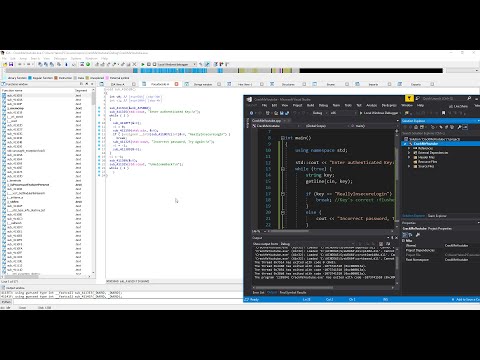The image size is (480, 360).
Task: Run with Local Windows Debugger button
Action: [379, 113]
